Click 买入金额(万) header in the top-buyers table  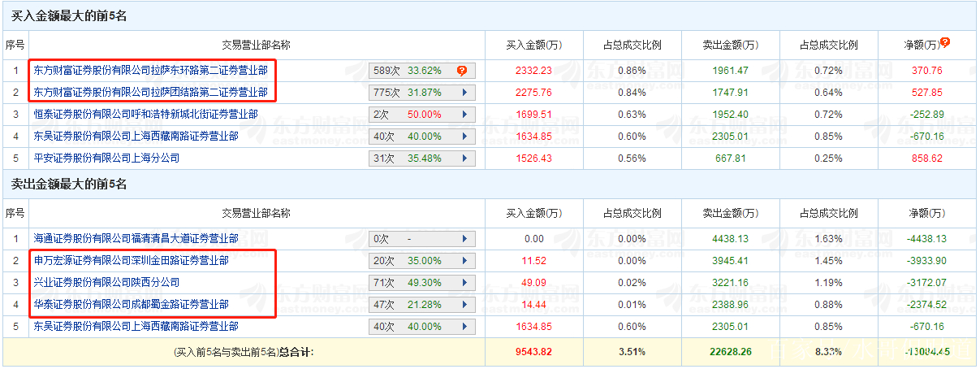[533, 46]
